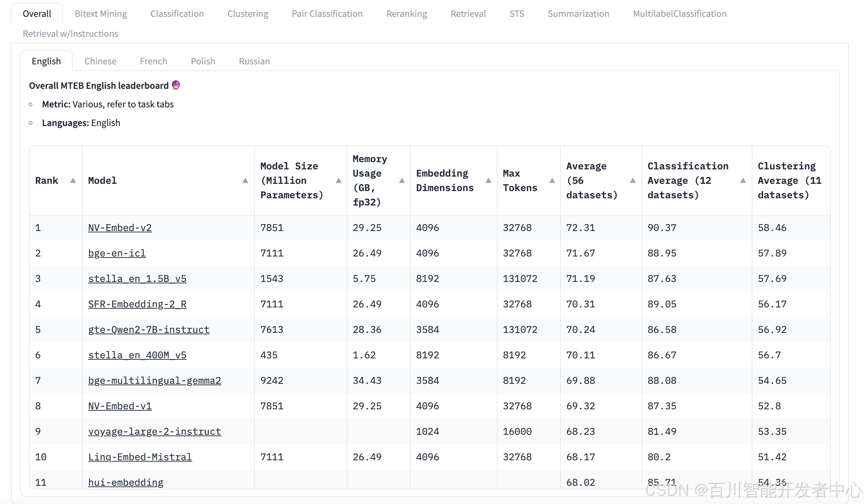Screen dimensions: 864x504
Task: Open the Classification tab
Action: pyautogui.click(x=177, y=13)
